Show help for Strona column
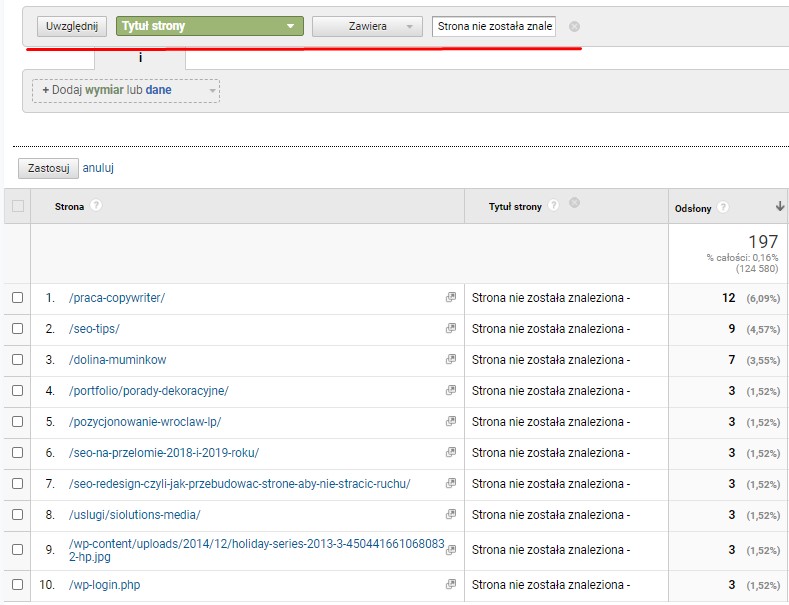The height and width of the screenshot is (605, 789). pos(96,205)
